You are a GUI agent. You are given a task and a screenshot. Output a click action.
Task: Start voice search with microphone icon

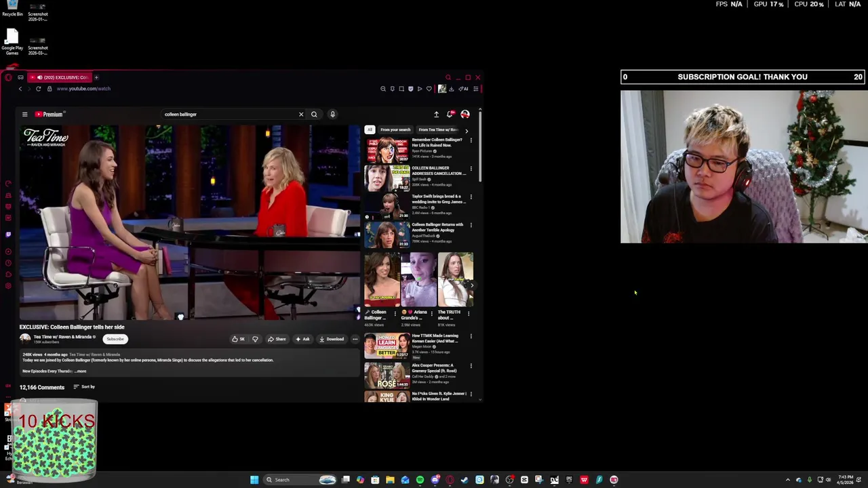coord(332,115)
